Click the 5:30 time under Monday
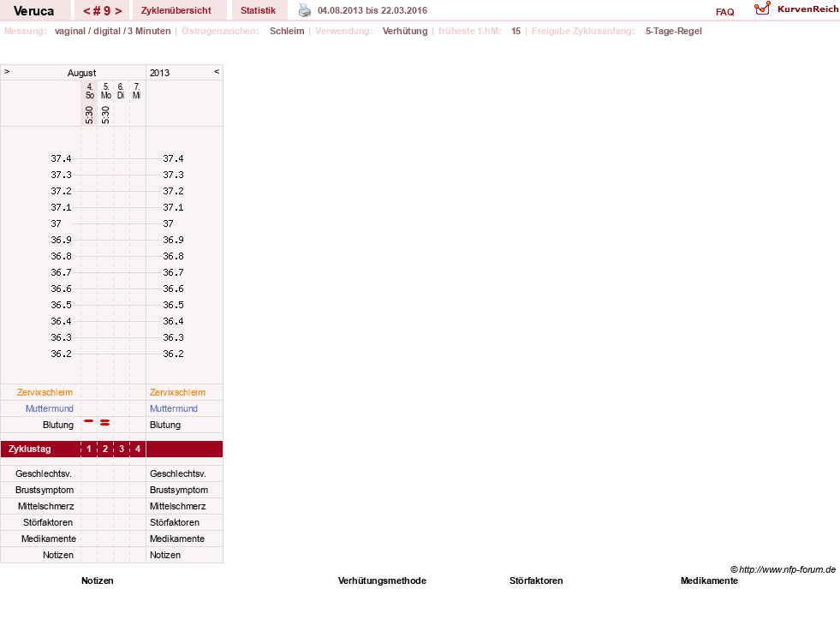 (x=105, y=115)
